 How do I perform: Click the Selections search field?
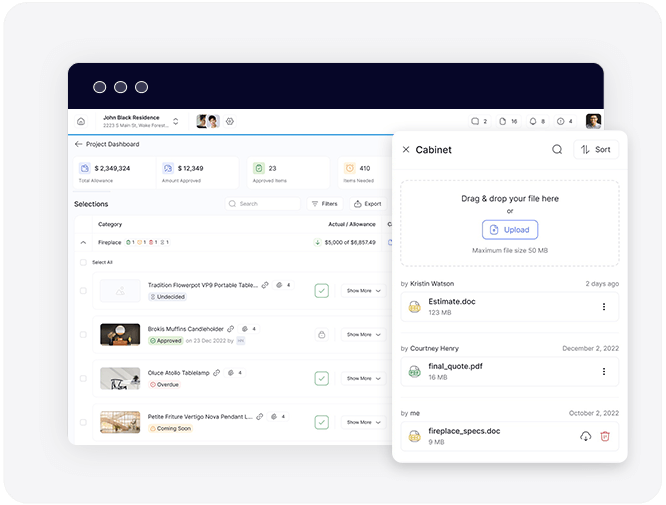point(263,203)
